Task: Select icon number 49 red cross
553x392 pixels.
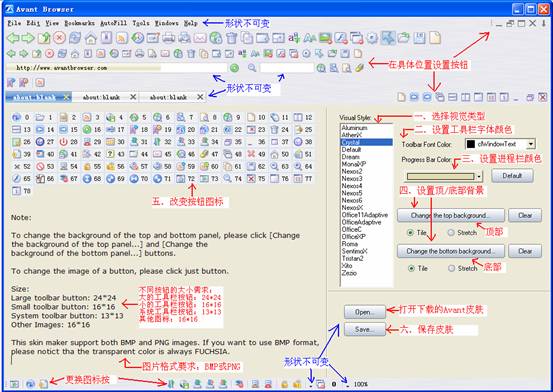Action: pyautogui.click(x=251, y=154)
